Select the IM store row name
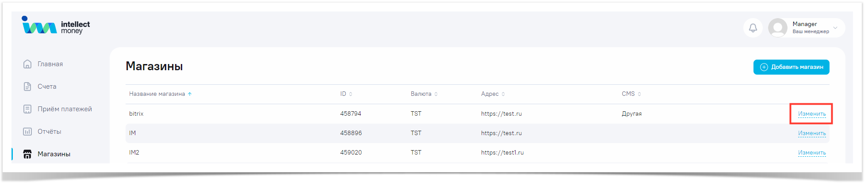The height and width of the screenshot is (185, 868). point(133,133)
